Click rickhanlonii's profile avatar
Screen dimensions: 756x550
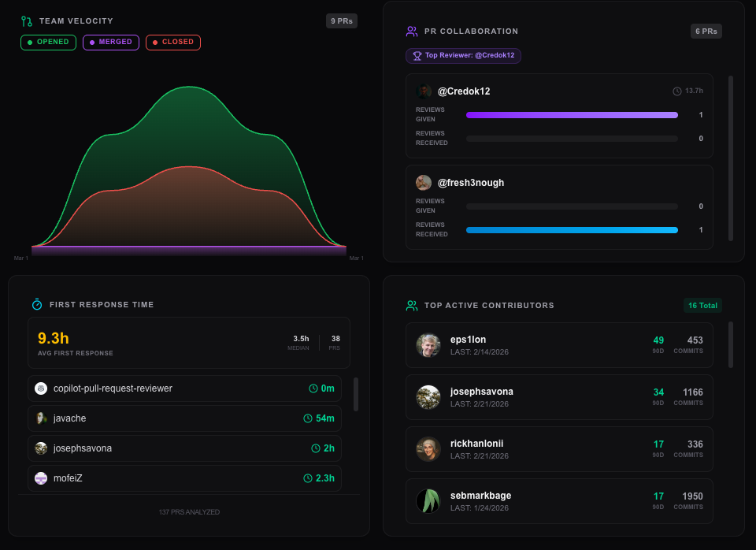pos(428,449)
